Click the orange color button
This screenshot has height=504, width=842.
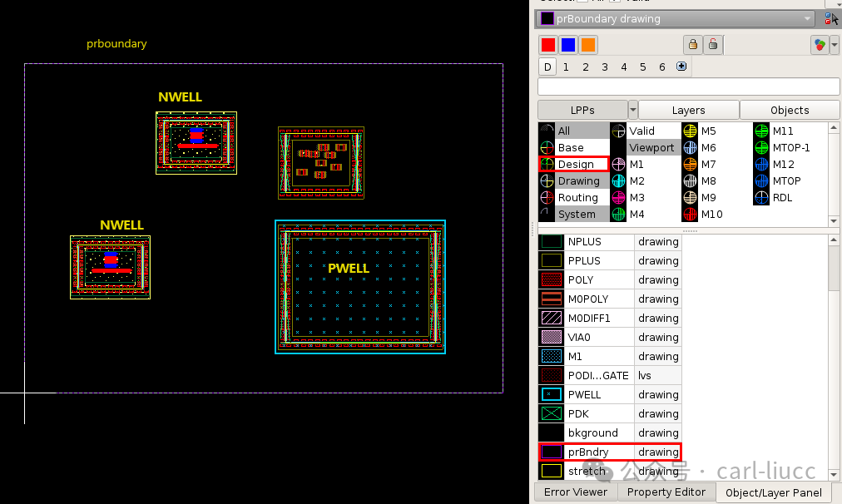pyautogui.click(x=588, y=45)
